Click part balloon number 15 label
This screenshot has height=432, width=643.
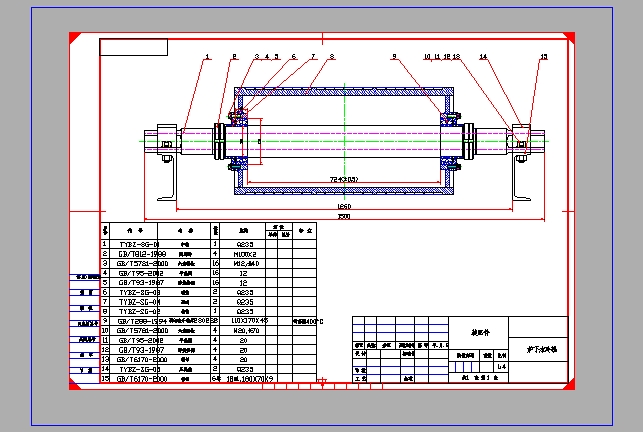pyautogui.click(x=544, y=57)
